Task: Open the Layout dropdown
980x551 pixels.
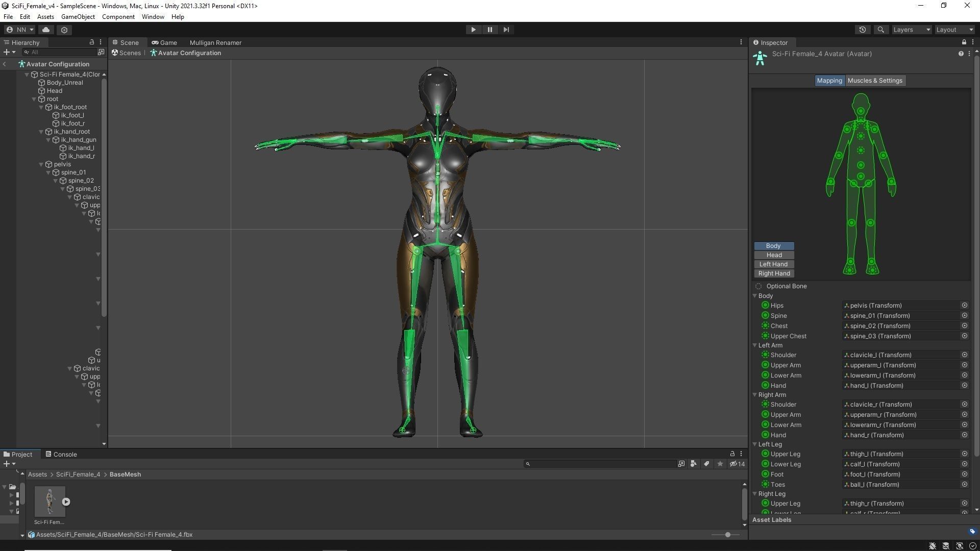Action: [955, 30]
